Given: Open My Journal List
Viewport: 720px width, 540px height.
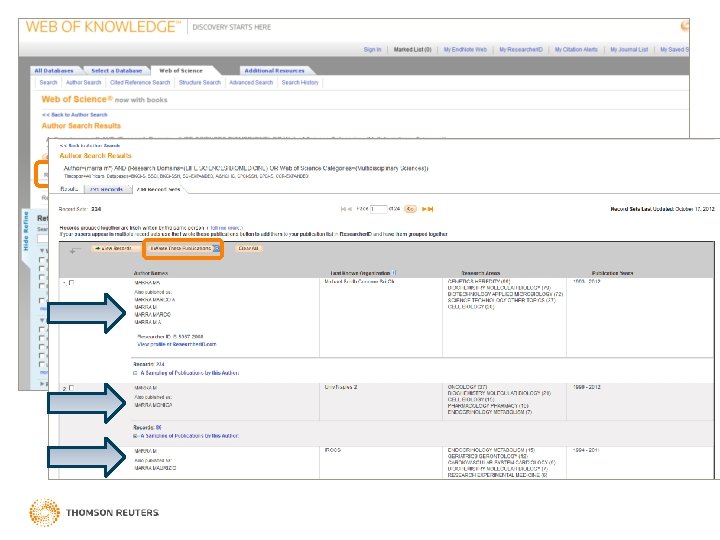Looking at the screenshot, I should pos(629,50).
